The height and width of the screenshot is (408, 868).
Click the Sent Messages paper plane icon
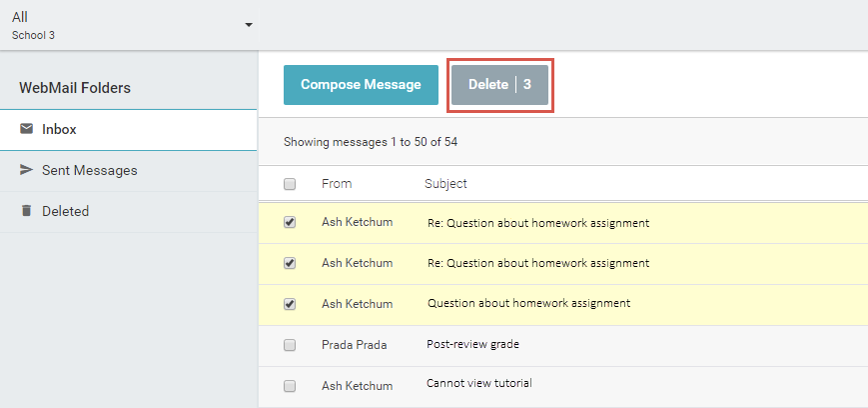click(26, 170)
